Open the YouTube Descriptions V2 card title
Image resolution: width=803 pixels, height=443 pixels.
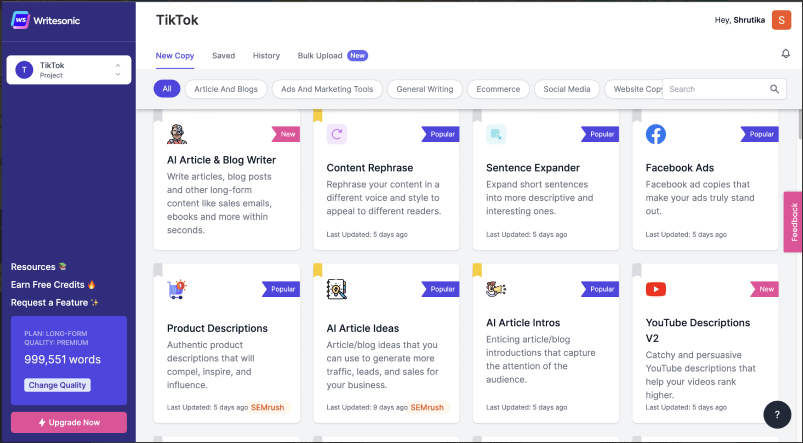[x=698, y=330]
